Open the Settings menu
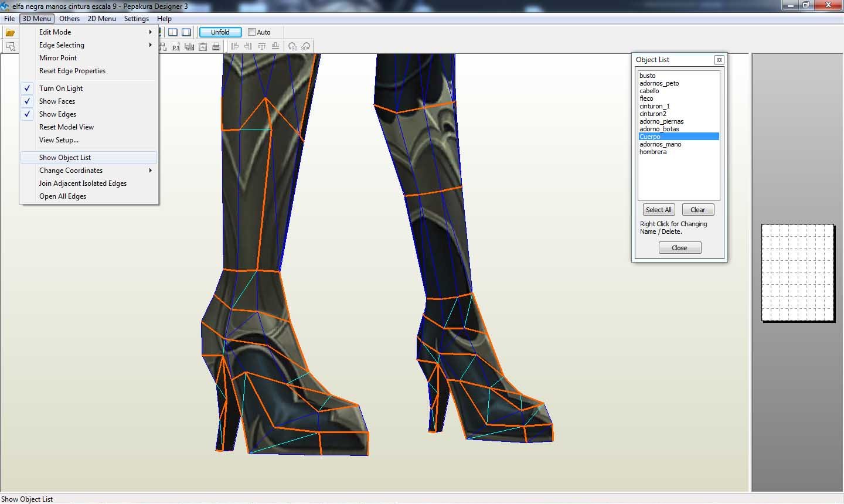The width and height of the screenshot is (844, 504). (x=137, y=19)
